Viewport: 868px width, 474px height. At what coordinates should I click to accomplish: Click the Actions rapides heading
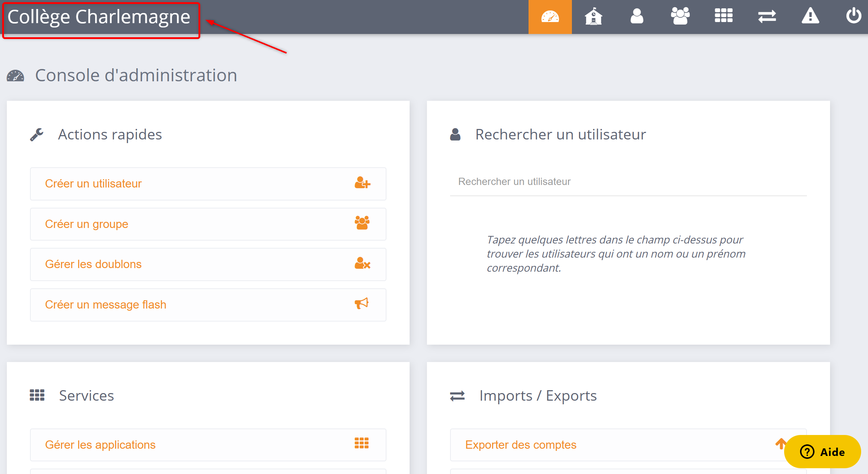point(110,134)
